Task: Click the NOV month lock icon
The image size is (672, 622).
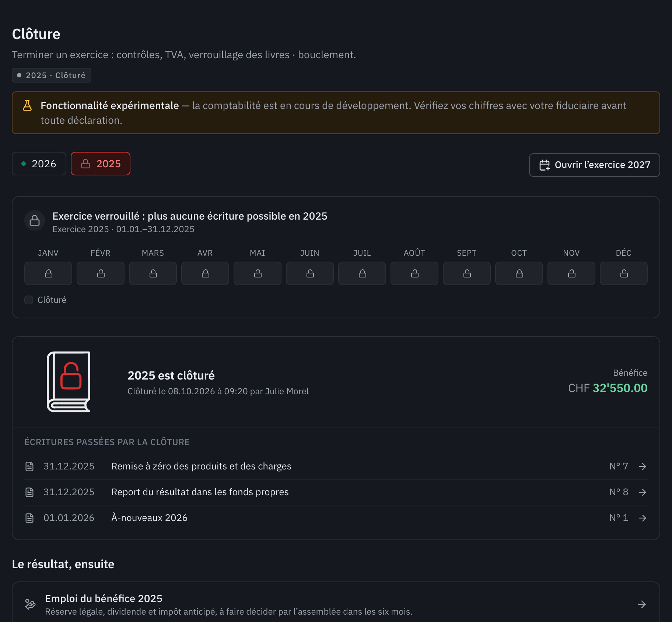Action: [571, 273]
